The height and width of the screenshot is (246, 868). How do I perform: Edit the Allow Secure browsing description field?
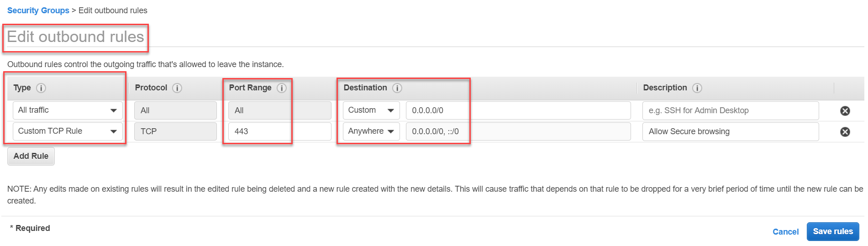[x=731, y=131]
